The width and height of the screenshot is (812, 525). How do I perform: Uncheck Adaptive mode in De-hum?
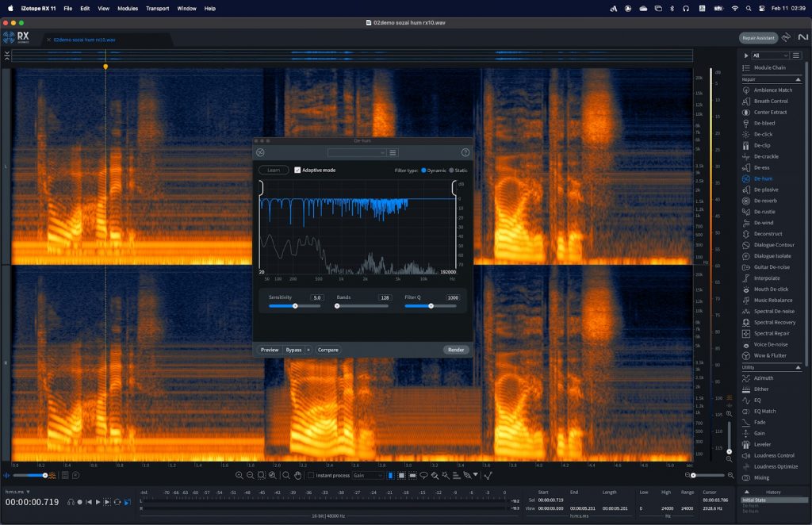[297, 170]
